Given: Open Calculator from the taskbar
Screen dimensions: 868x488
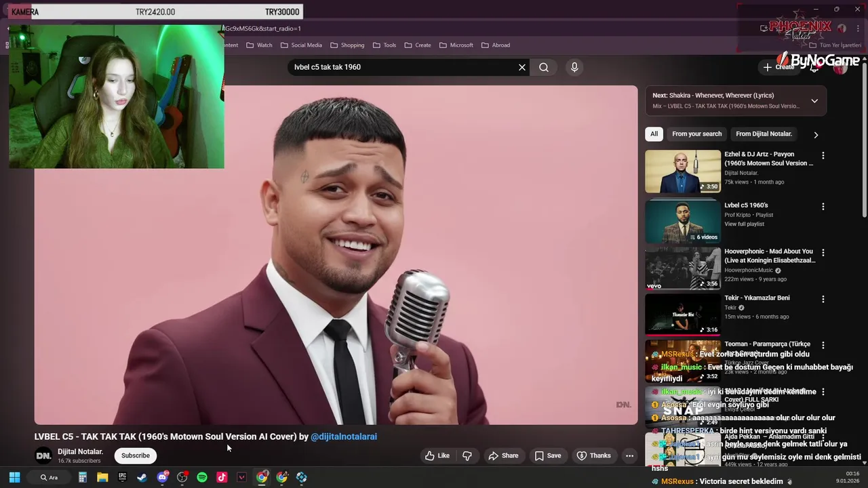Looking at the screenshot, I should (x=82, y=477).
